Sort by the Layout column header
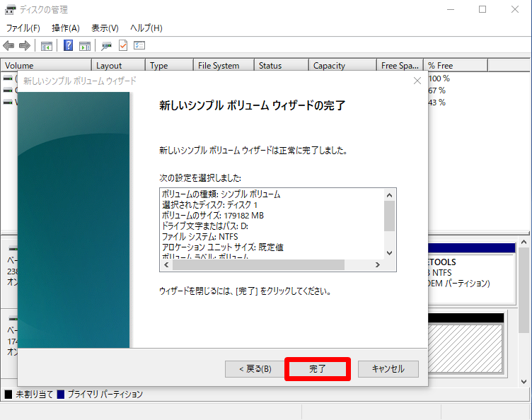 click(118, 66)
